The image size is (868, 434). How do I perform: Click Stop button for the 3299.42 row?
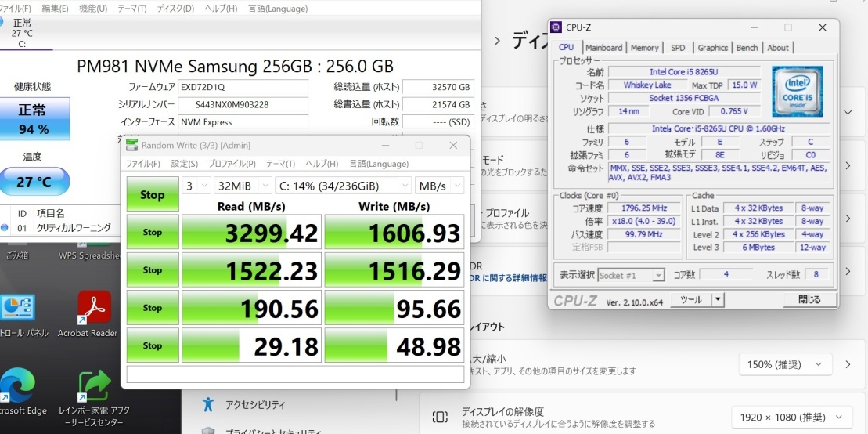152,232
